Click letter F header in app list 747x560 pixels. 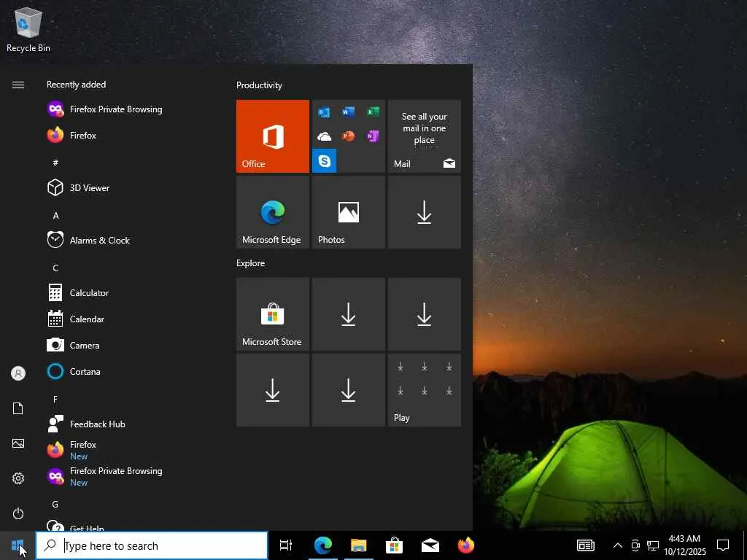point(55,400)
